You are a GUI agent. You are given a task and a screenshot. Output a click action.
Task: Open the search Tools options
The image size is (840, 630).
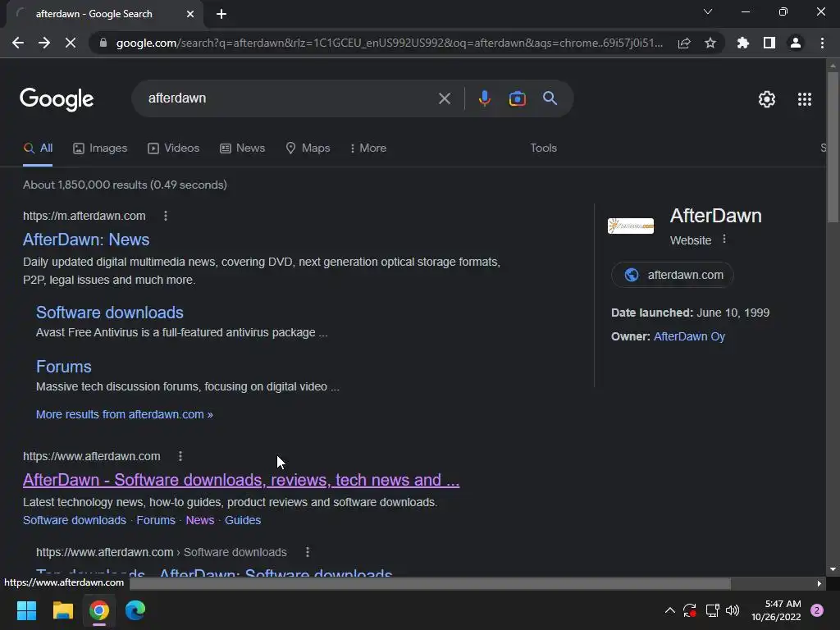pos(543,148)
